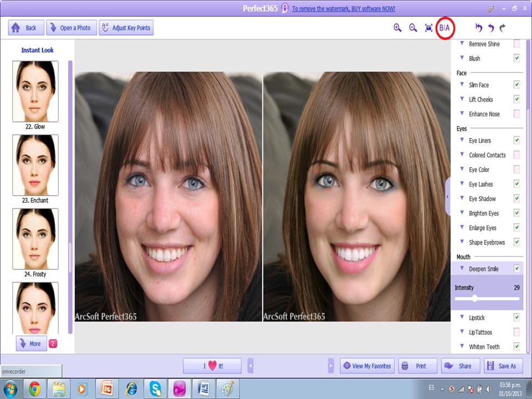Switch to the pink Perfect365 taskbar icon
532x399 pixels.
click(179, 388)
